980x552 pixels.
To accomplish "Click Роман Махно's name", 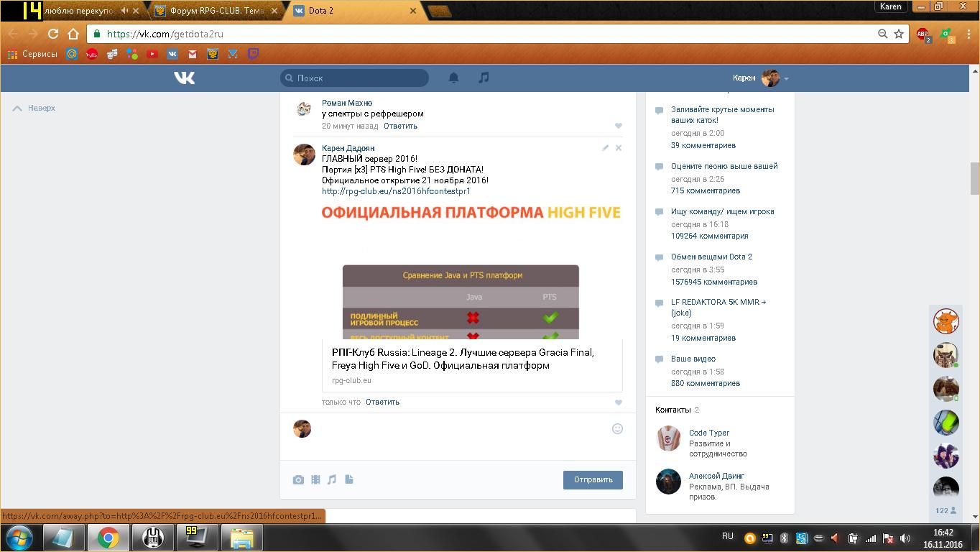I will pyautogui.click(x=347, y=103).
